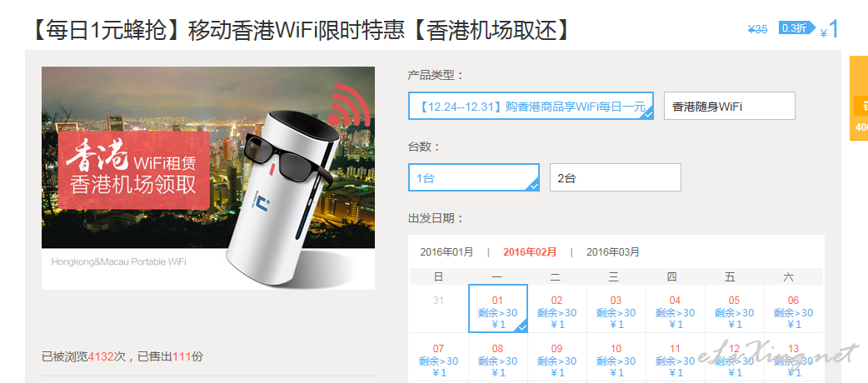The height and width of the screenshot is (383, 868).
Task: Switch calendar to 2016年03月
Action: pyautogui.click(x=613, y=252)
